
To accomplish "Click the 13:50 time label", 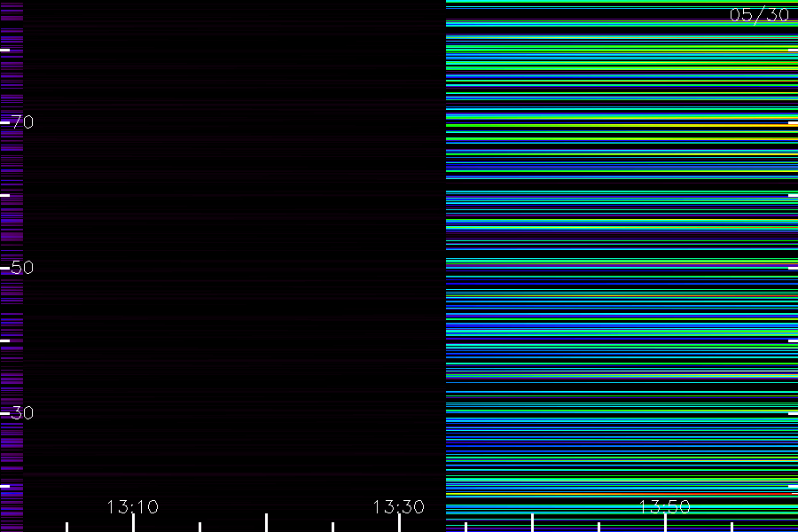I will coord(665,507).
